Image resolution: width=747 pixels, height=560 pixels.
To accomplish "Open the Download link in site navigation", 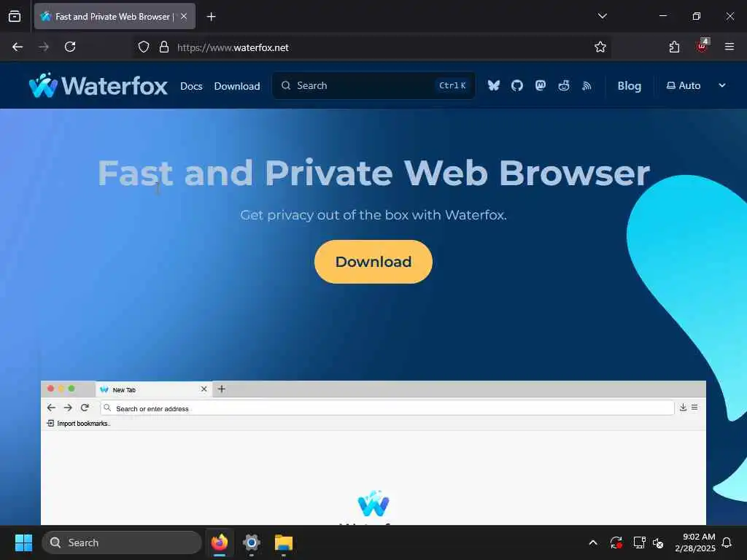I will tap(237, 86).
